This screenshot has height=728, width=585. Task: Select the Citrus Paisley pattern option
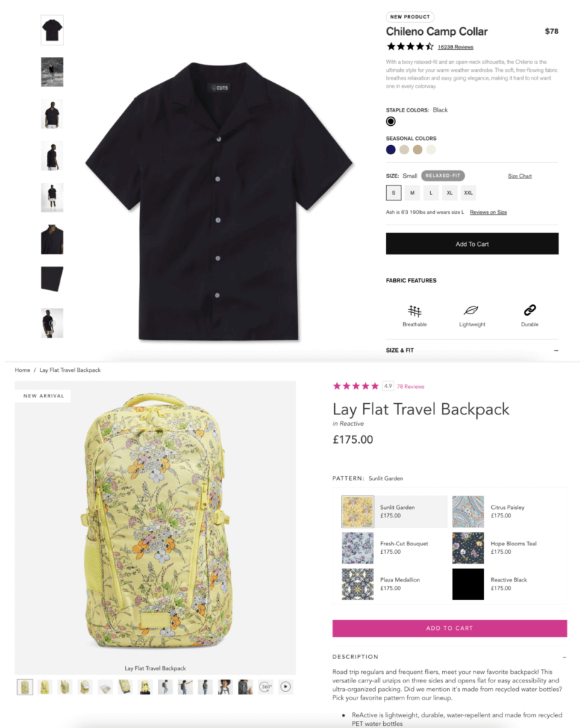pyautogui.click(x=508, y=511)
